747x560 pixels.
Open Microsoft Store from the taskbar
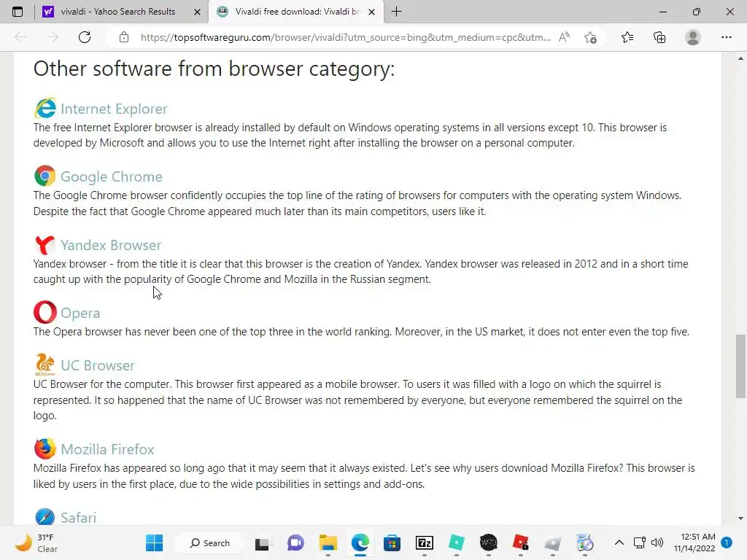coord(392,542)
